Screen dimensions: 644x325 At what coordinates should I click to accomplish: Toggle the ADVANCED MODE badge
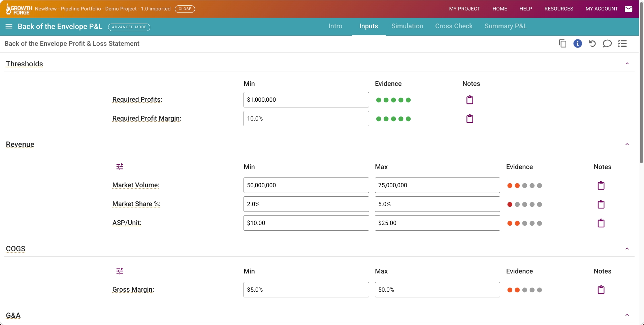click(129, 27)
